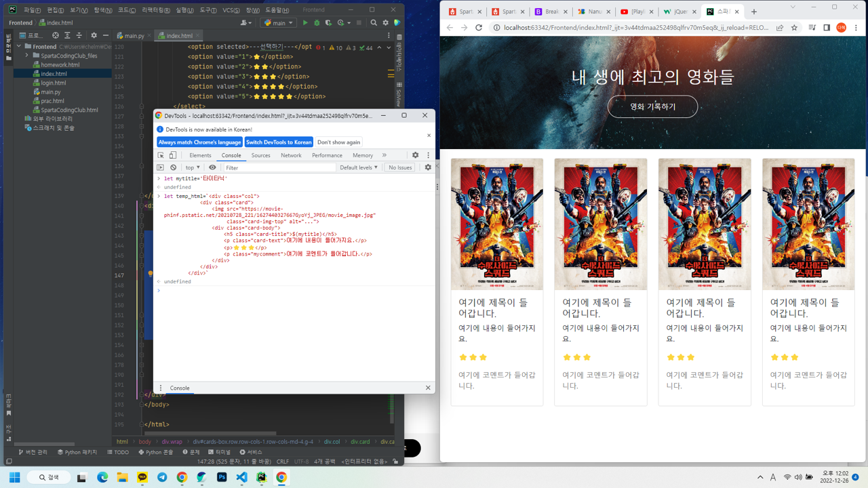Click the Don't show again button
This screenshot has width=868, height=488.
click(x=339, y=142)
